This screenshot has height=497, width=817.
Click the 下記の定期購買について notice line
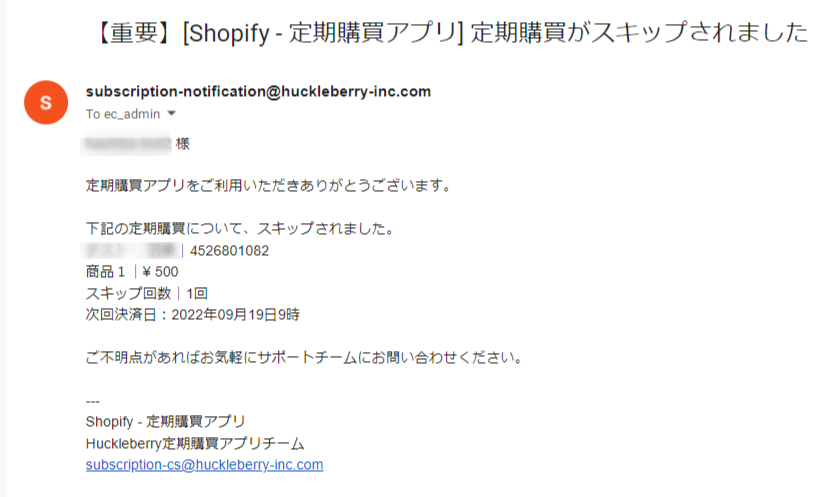pos(240,229)
